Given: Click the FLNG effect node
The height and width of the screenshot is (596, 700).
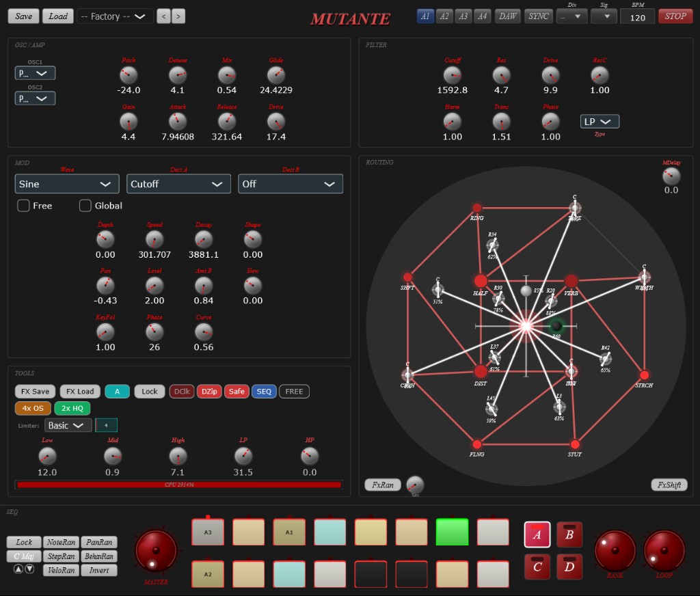Looking at the screenshot, I should pos(476,443).
